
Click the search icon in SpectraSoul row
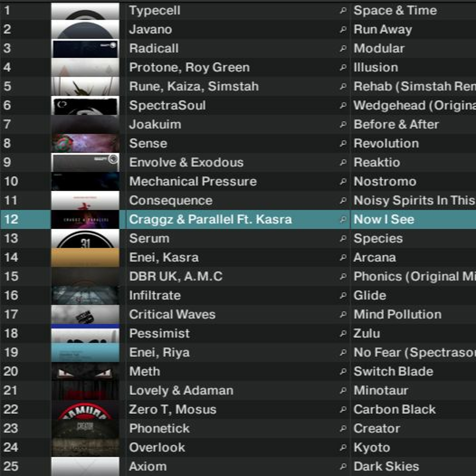343,105
